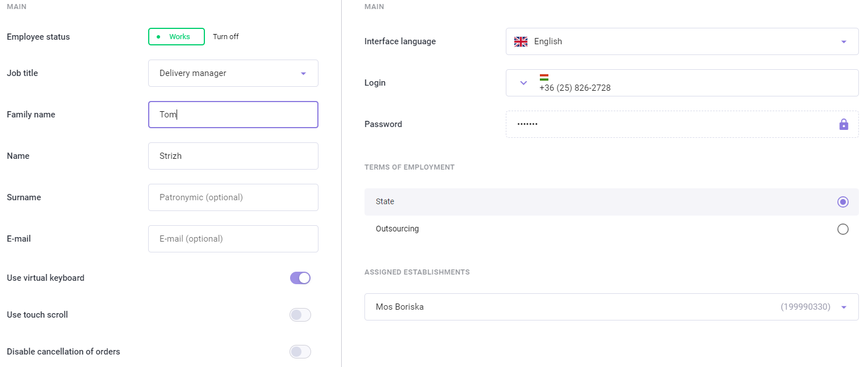
Task: Click the Password input field
Action: (x=682, y=124)
